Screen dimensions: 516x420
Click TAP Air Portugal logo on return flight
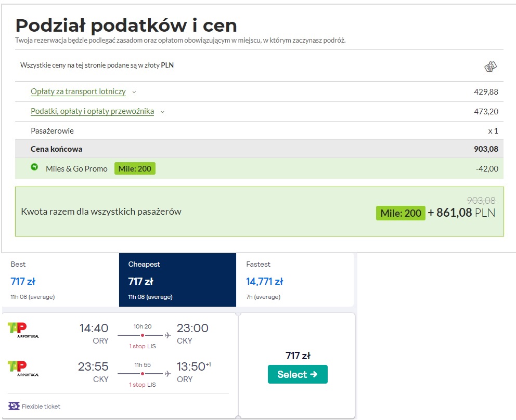pyautogui.click(x=23, y=369)
